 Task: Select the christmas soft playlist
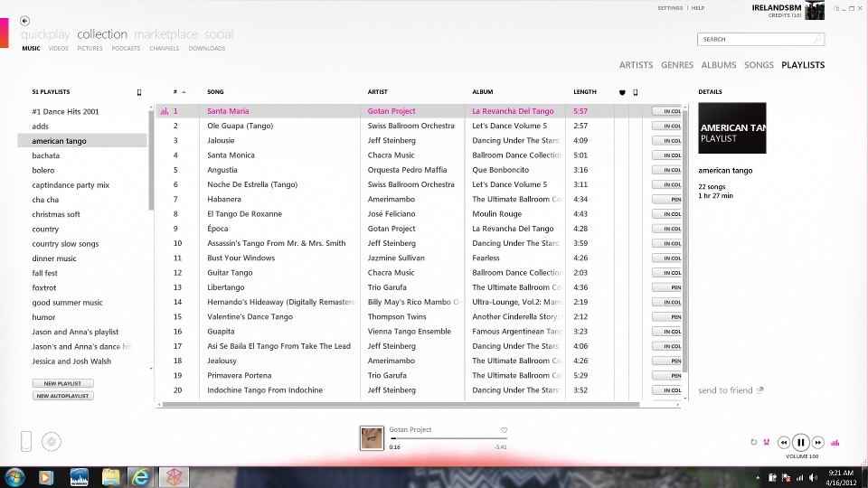pyautogui.click(x=56, y=214)
